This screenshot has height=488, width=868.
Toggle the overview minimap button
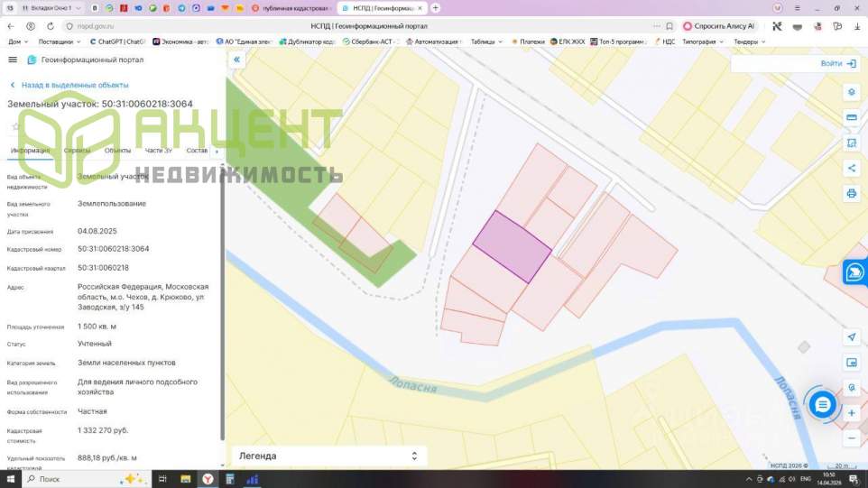pos(851,363)
